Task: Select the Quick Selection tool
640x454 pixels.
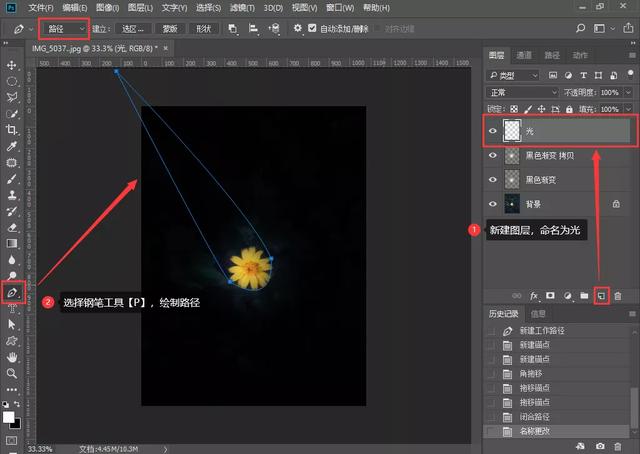Action: [x=11, y=114]
